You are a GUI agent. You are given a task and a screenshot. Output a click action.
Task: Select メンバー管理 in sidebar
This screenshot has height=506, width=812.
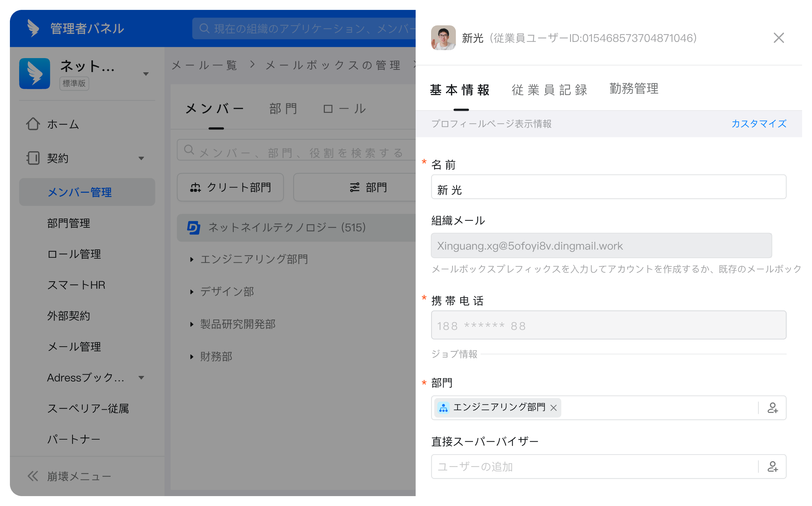point(87,192)
